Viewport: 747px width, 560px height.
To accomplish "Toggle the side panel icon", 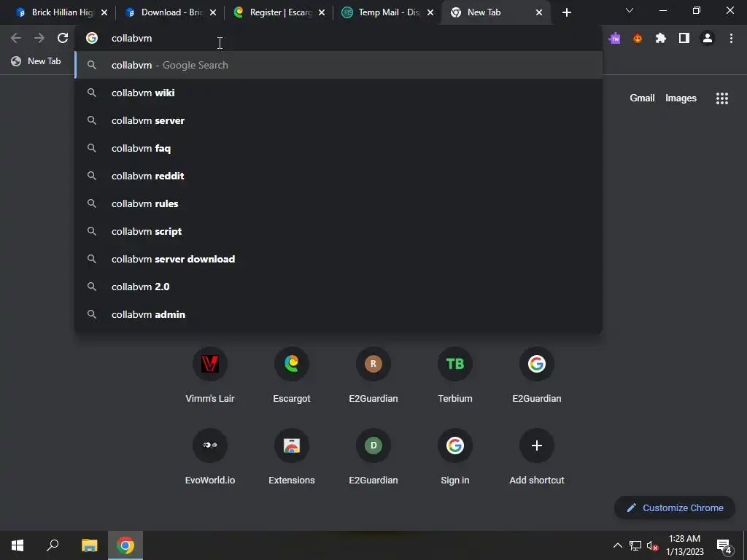I will (x=684, y=38).
